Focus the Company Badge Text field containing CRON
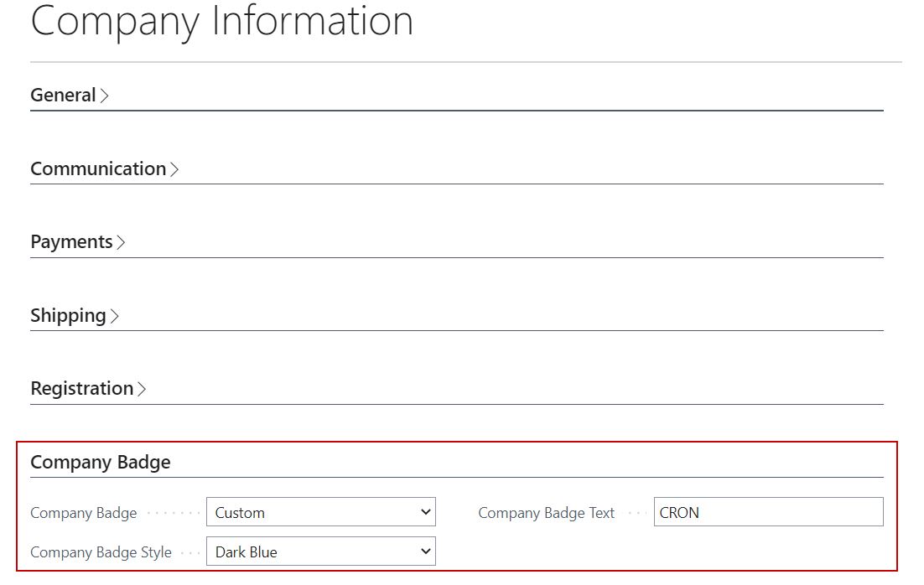The height and width of the screenshot is (585, 924). coord(767,512)
